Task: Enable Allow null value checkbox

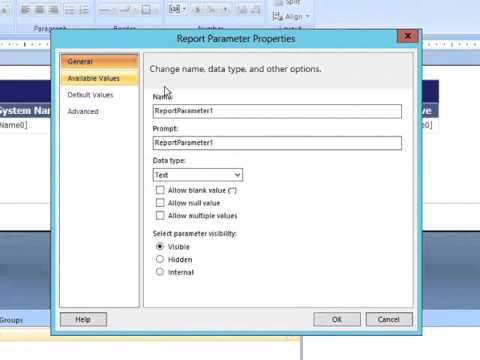Action: [160, 203]
